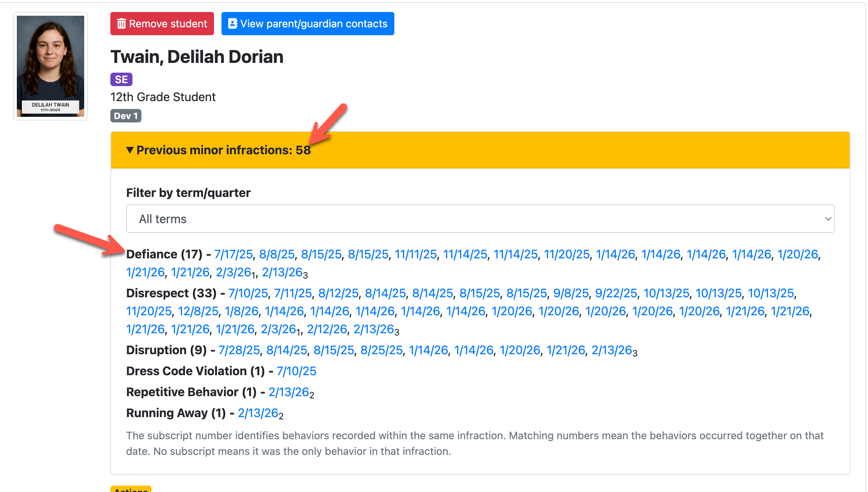Open Disrespect infraction dated 9/8/25
Image resolution: width=868 pixels, height=492 pixels.
[571, 293]
